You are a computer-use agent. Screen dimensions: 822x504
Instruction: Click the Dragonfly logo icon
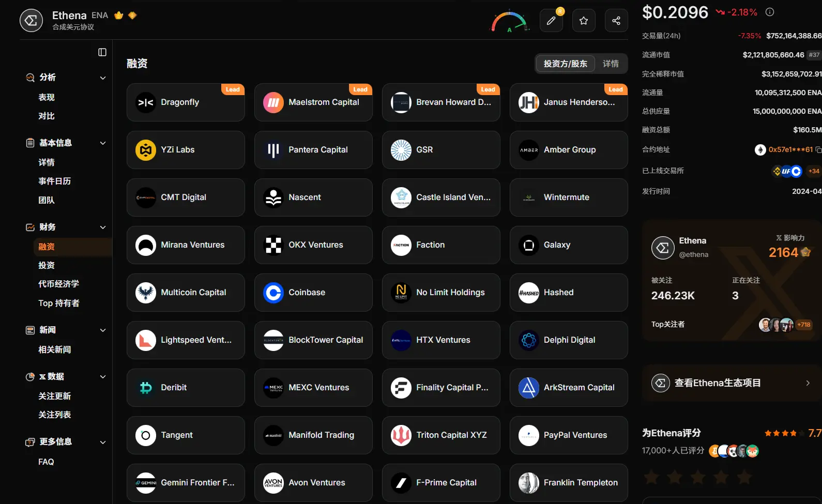click(x=146, y=102)
